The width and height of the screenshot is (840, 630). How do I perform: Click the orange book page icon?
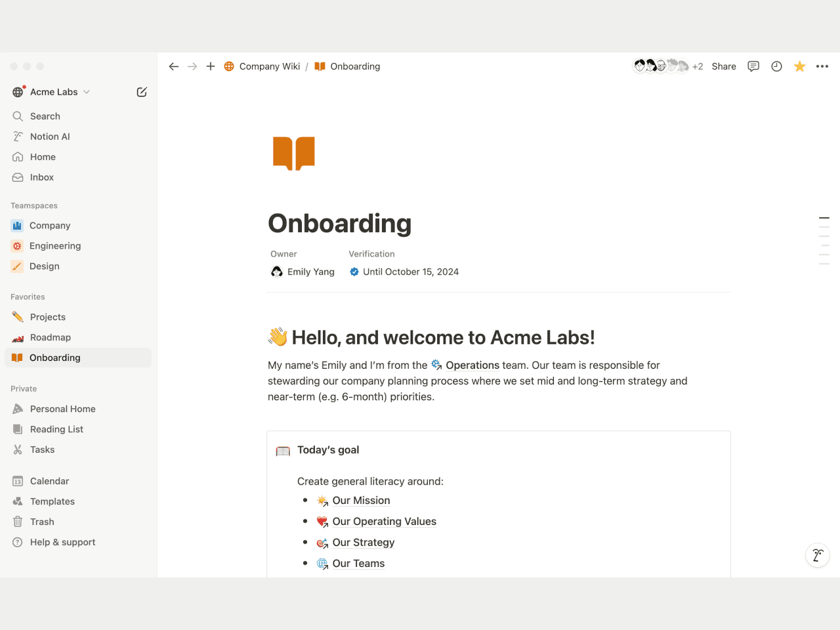pyautogui.click(x=294, y=154)
